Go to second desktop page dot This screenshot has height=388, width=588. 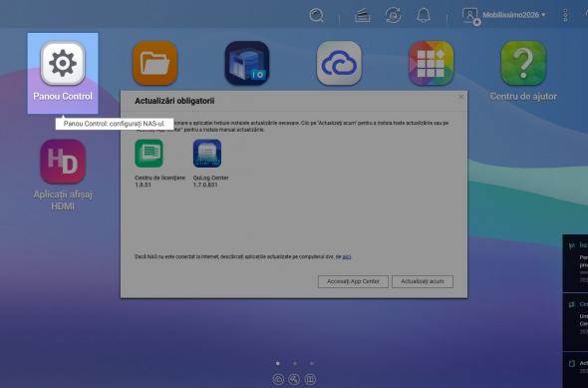pos(295,363)
